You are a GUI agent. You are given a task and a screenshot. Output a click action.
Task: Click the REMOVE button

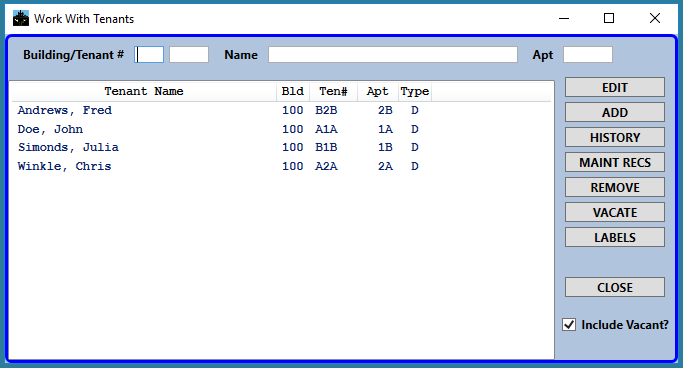[x=615, y=188]
